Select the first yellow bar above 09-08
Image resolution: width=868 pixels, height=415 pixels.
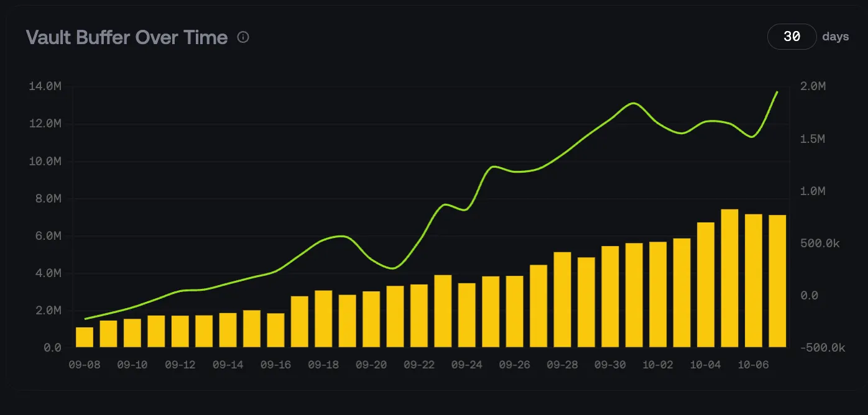pyautogui.click(x=85, y=337)
